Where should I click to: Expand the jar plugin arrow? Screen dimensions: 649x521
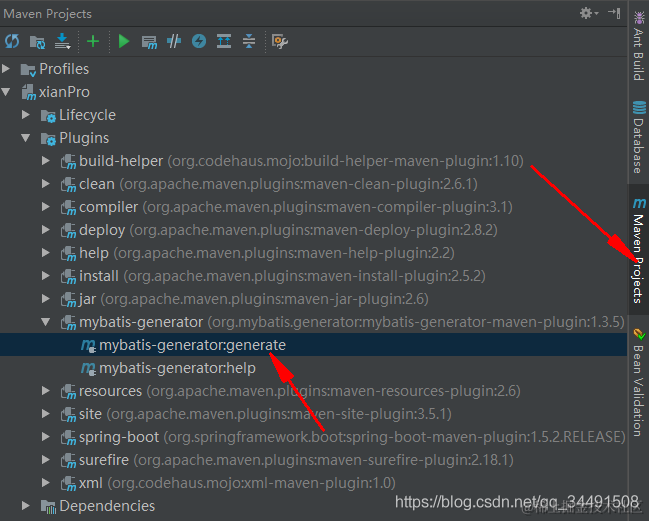pos(46,299)
